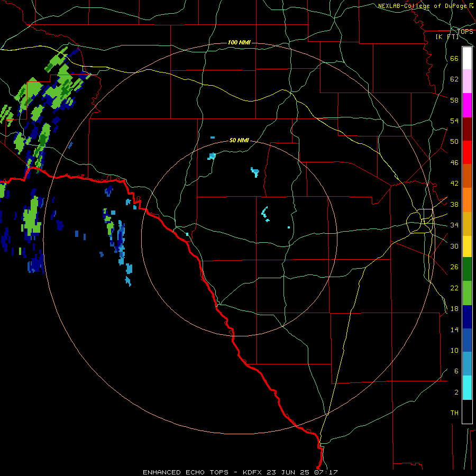The width and height of the screenshot is (476, 476).
Task: Click the legend value 66
Action: point(454,58)
